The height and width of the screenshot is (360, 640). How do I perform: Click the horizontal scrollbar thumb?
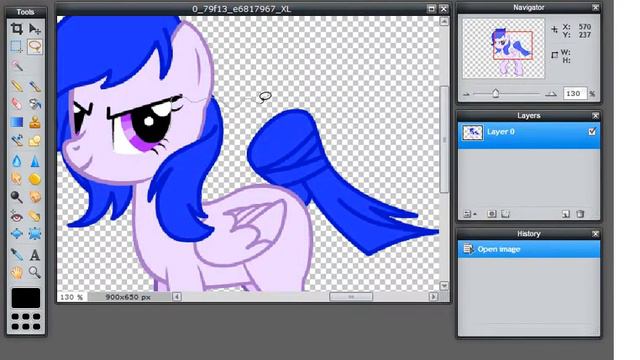click(x=351, y=297)
